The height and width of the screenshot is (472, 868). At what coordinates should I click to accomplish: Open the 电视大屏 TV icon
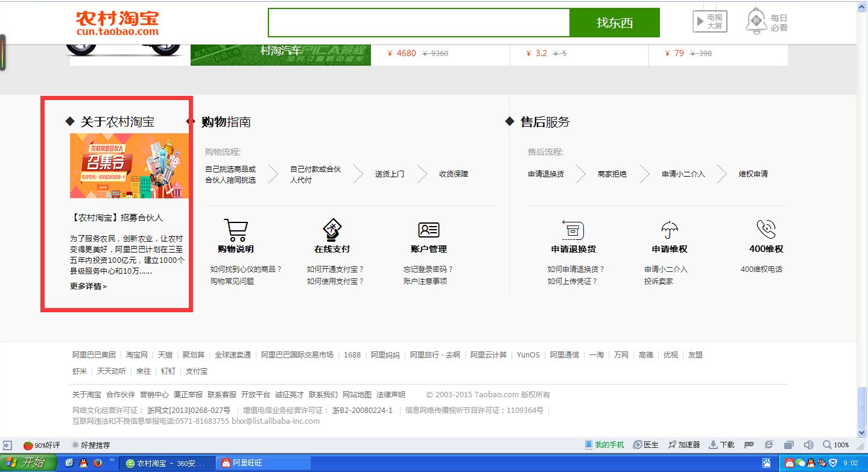click(x=709, y=22)
